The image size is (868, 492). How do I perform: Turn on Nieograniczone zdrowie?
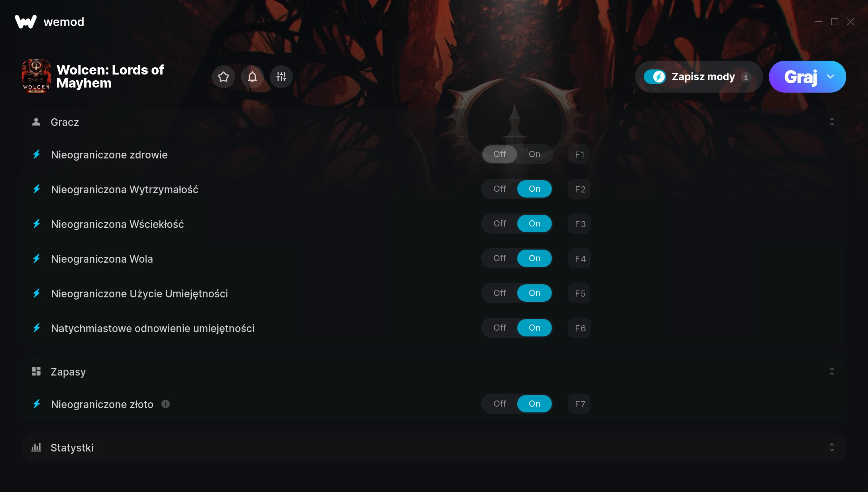[535, 154]
